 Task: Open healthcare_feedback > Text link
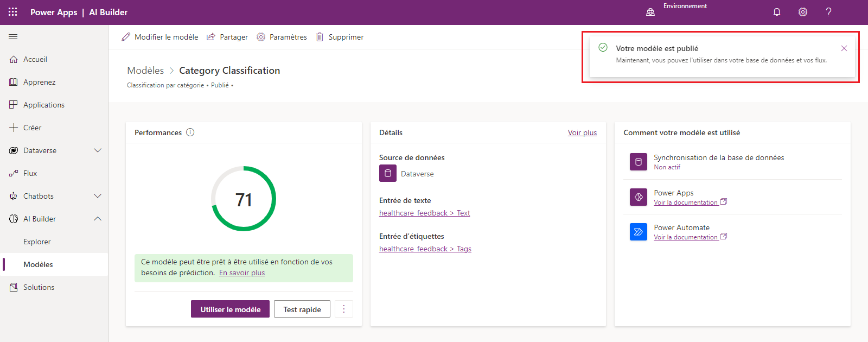click(424, 213)
